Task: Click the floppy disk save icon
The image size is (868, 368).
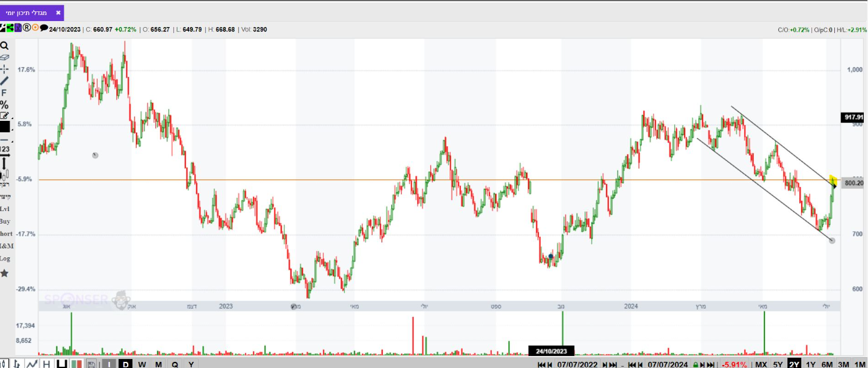Action: pos(91,364)
